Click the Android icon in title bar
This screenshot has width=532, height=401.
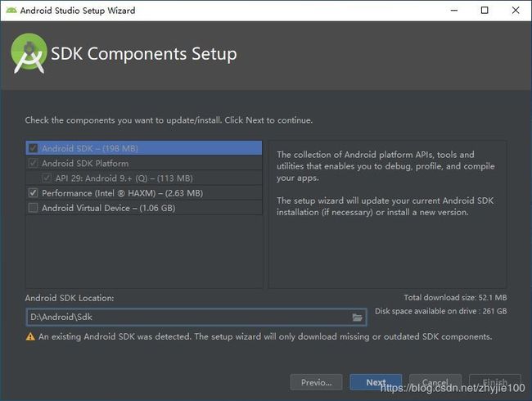pyautogui.click(x=11, y=11)
